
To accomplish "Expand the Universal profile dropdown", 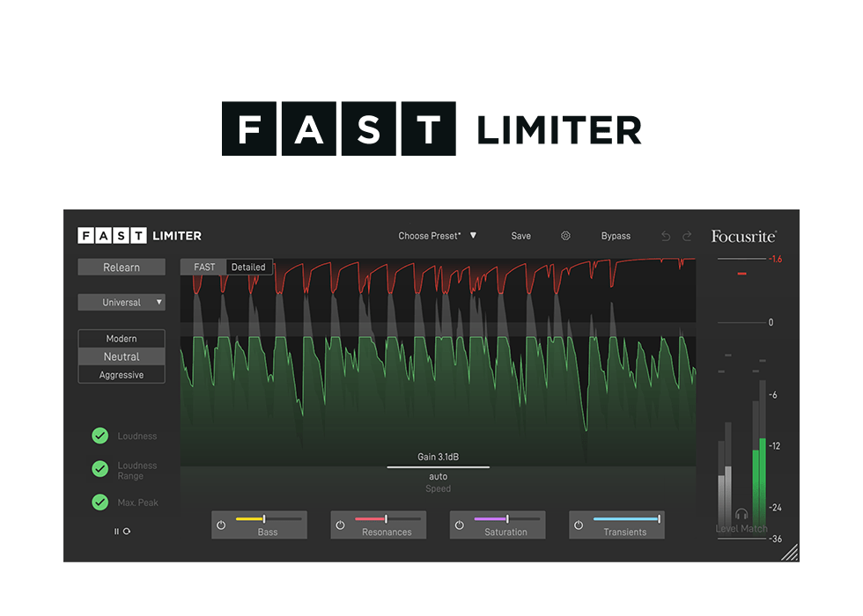I will (122, 303).
